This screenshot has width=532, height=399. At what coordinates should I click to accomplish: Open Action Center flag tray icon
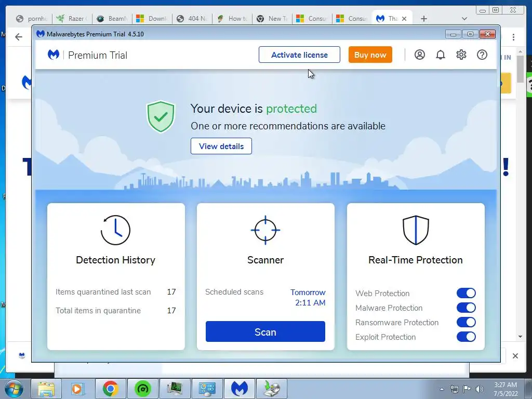(467, 389)
